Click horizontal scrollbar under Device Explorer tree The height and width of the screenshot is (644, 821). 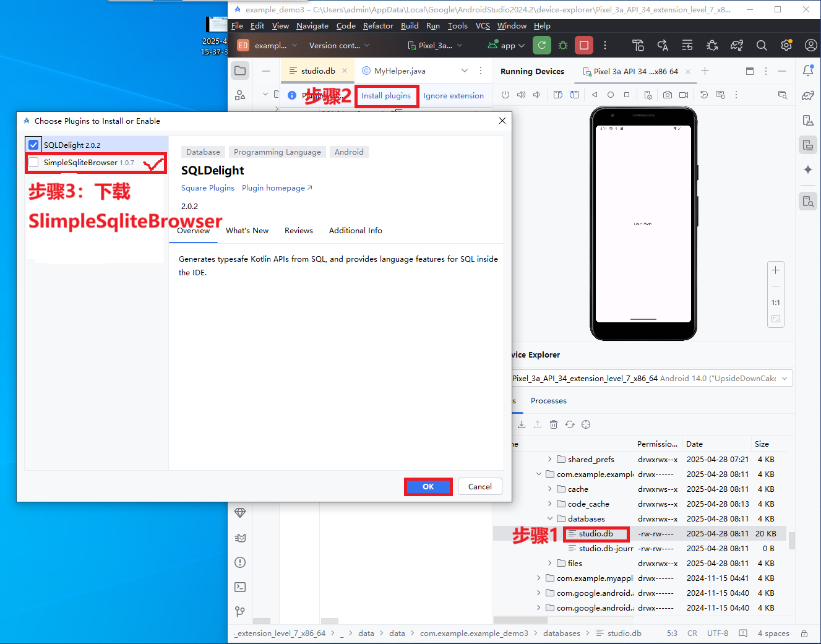(520, 620)
